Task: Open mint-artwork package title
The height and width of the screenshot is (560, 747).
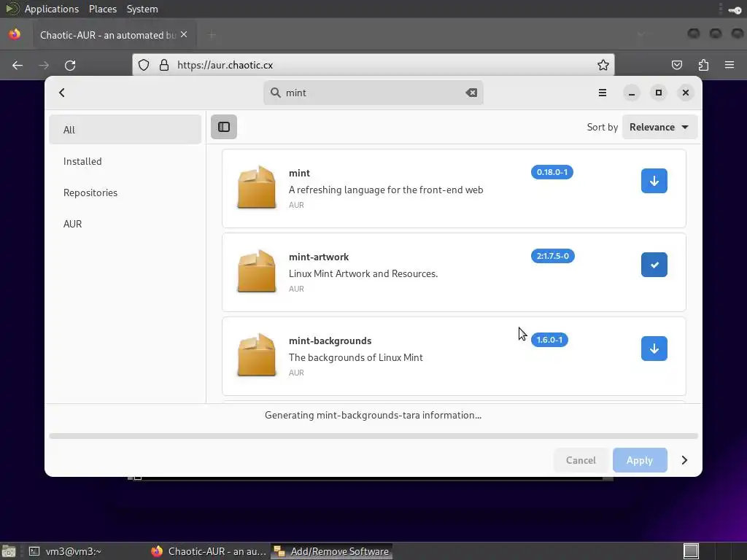Action: (x=319, y=257)
